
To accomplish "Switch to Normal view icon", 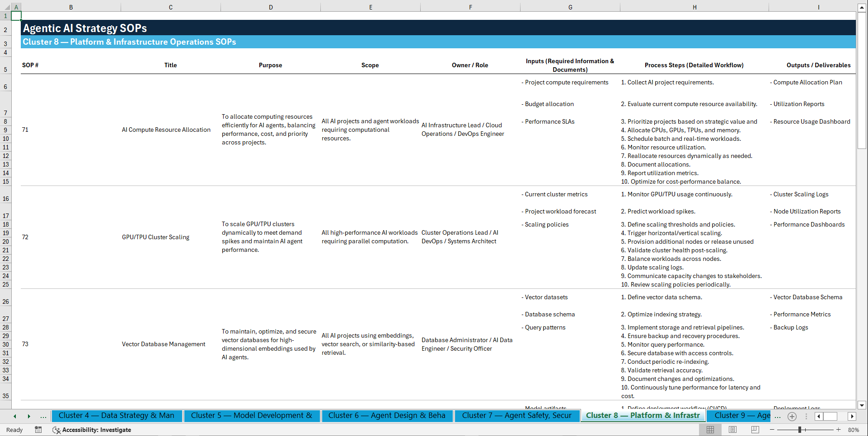I will click(710, 430).
